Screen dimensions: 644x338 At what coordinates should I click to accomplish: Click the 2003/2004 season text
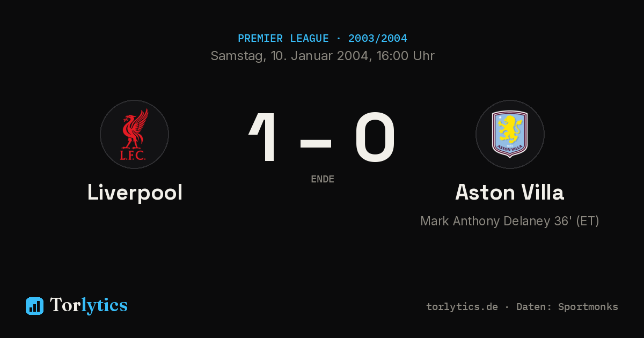[378, 39]
